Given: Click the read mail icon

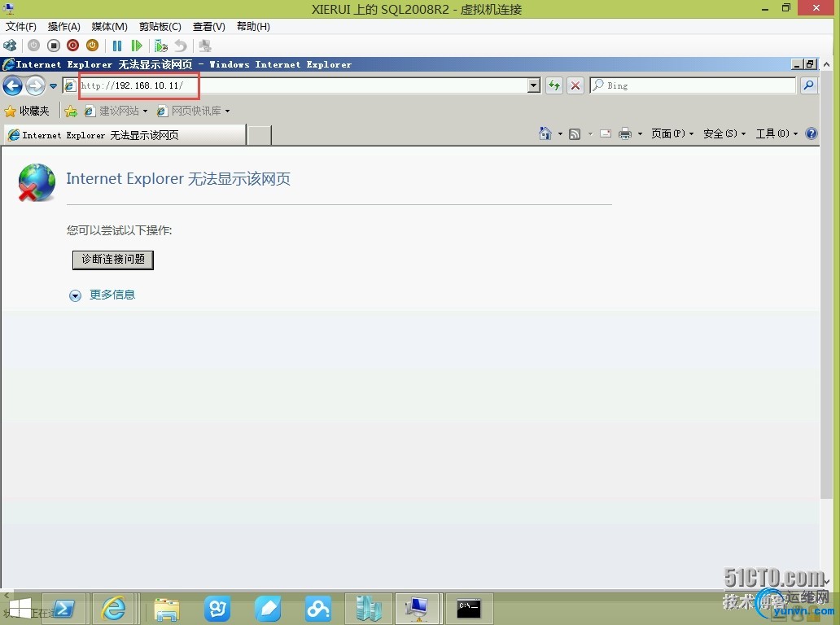Looking at the screenshot, I should tap(606, 134).
